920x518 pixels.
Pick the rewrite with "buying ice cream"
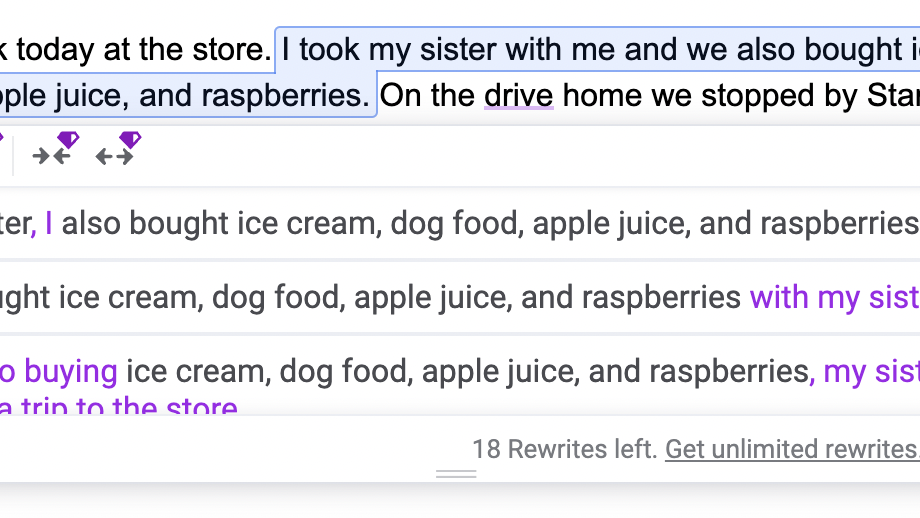[460, 372]
